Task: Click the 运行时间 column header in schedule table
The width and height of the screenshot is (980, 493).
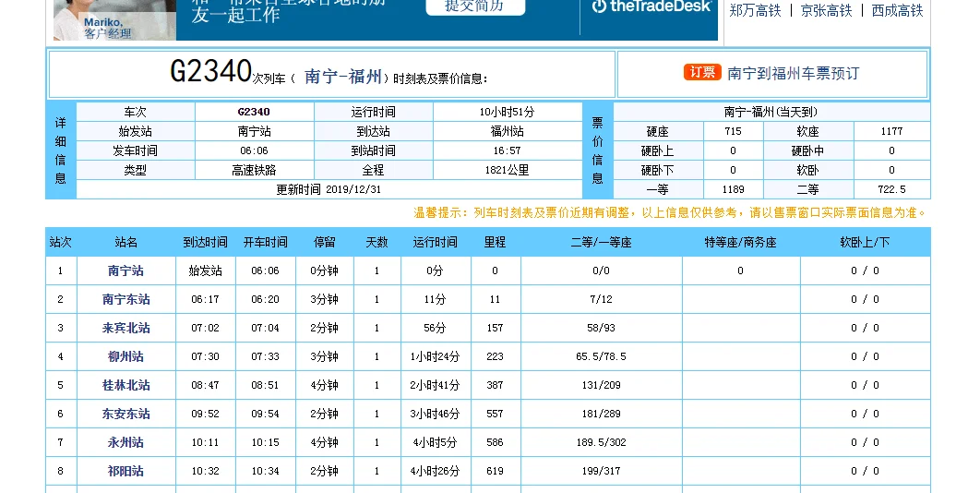Action: point(435,242)
